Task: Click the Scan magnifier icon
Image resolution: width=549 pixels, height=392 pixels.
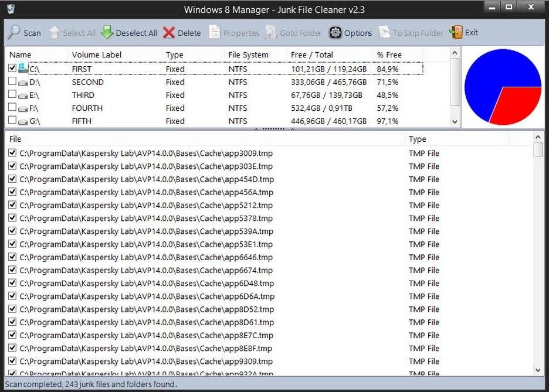Action: coord(13,32)
